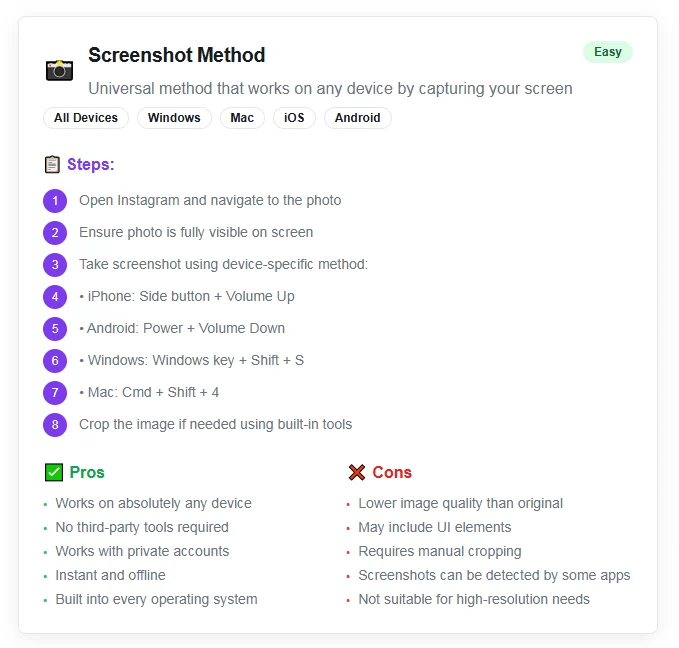Image resolution: width=679 pixels, height=648 pixels.
Task: Click the Mac Cmd + Shift + 4 step
Action: coord(149,392)
